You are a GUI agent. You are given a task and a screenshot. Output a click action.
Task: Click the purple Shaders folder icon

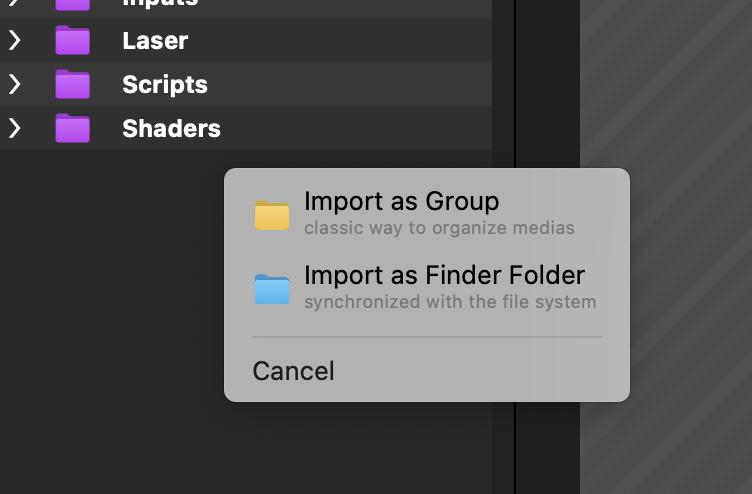(72, 128)
